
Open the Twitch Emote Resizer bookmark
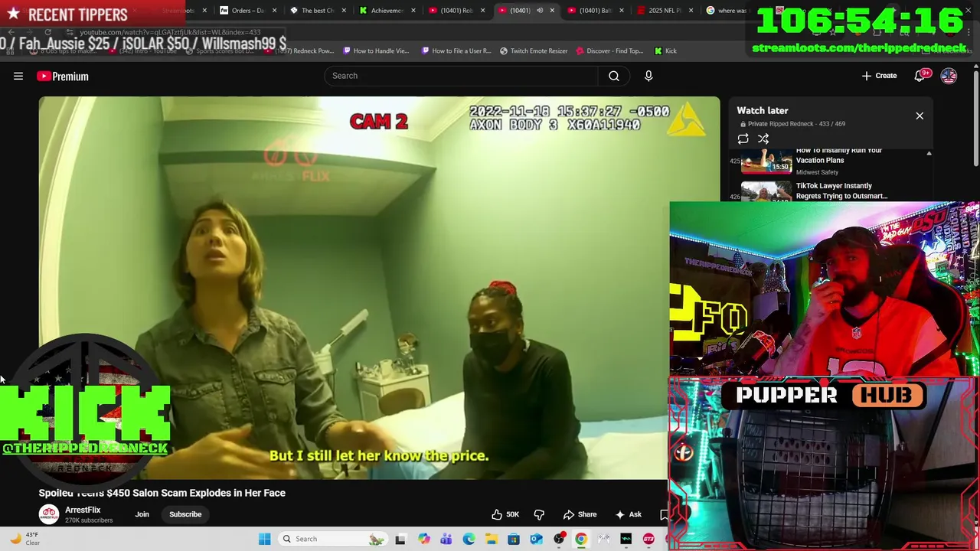coord(534,51)
